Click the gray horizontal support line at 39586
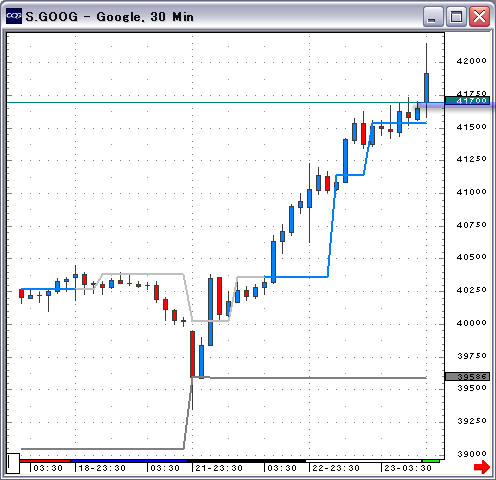Screen dimensions: 496x480 [318, 378]
